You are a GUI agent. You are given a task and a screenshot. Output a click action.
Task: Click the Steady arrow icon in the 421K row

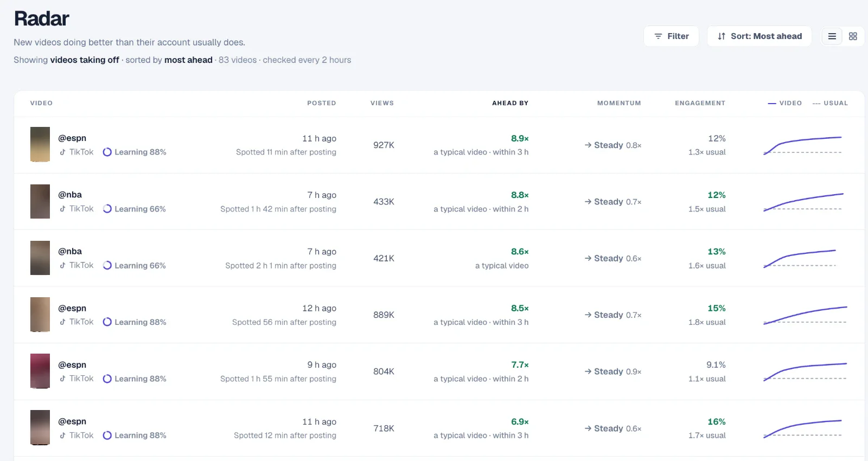588,258
